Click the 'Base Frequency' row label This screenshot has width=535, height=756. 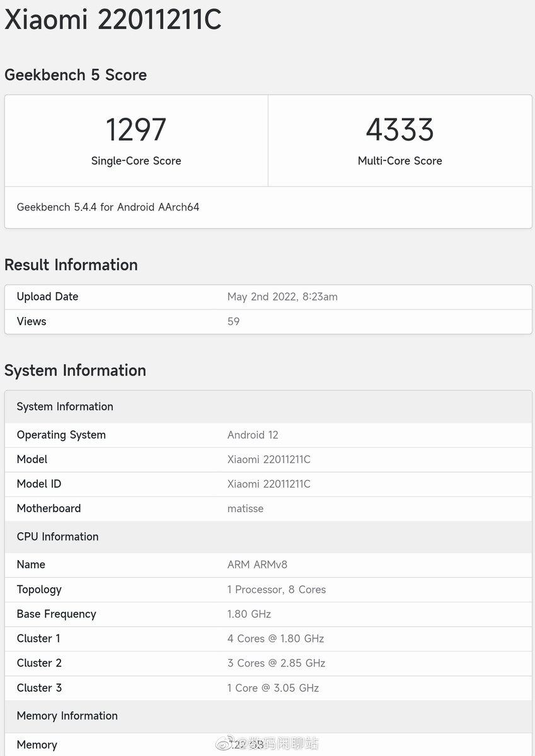57,614
